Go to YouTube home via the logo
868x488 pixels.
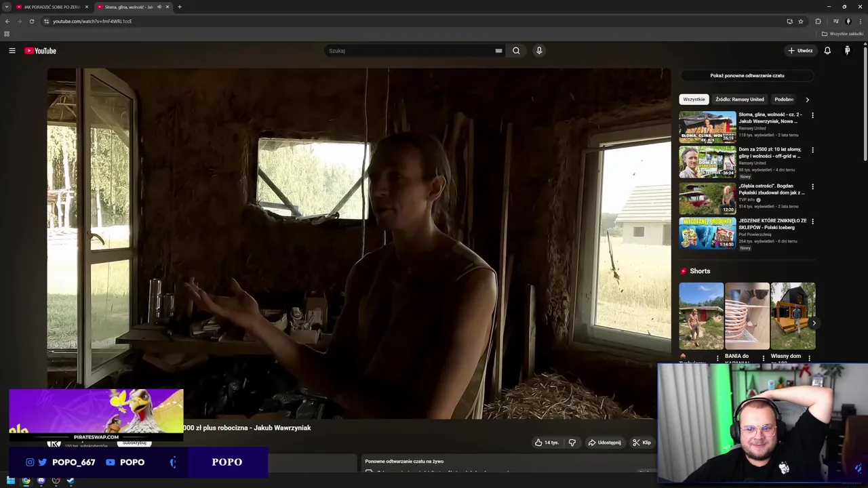point(41,51)
